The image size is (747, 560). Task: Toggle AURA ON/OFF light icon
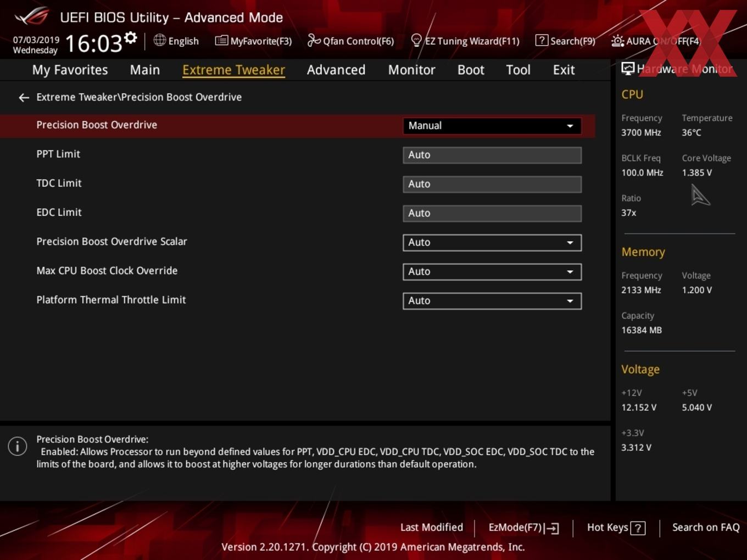coord(617,41)
